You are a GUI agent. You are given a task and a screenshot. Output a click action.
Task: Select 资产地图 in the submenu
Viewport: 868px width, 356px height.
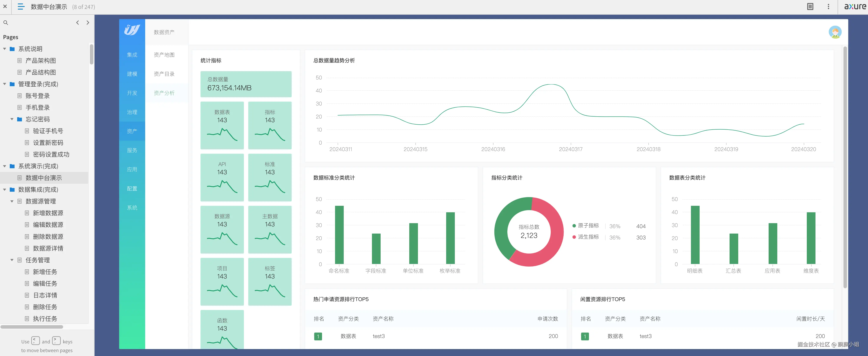click(164, 55)
